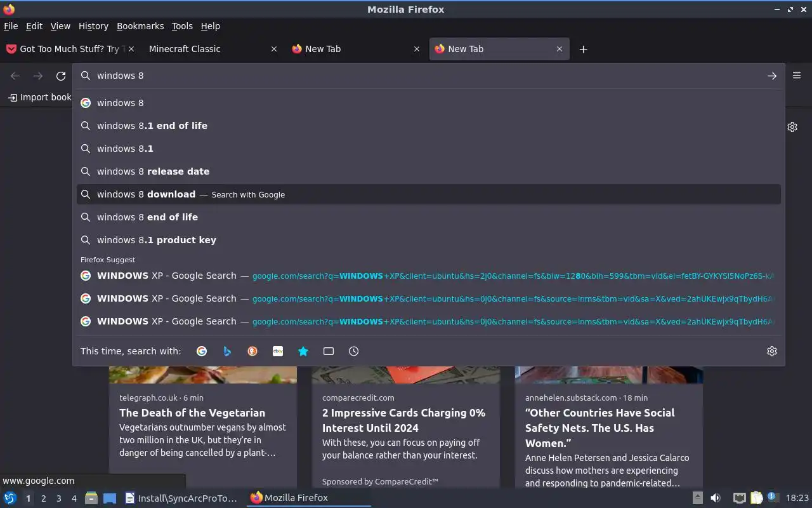Open the taskbar start menu icon

10,498
